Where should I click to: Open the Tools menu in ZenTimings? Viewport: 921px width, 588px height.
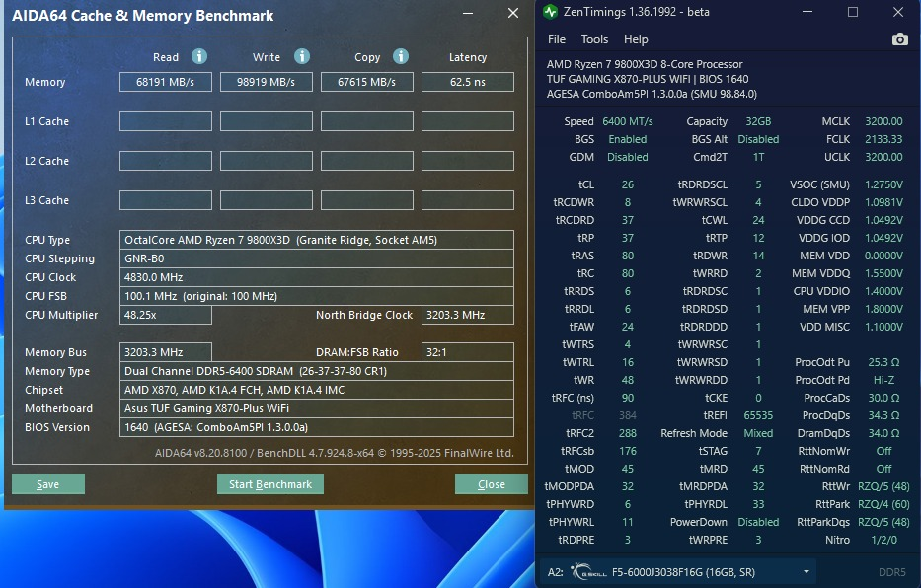[594, 39]
